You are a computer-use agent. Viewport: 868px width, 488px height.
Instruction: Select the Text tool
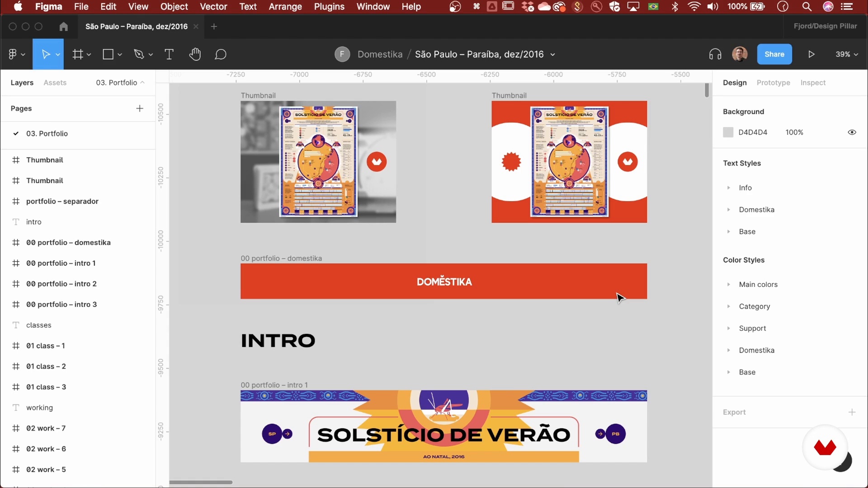coord(169,54)
